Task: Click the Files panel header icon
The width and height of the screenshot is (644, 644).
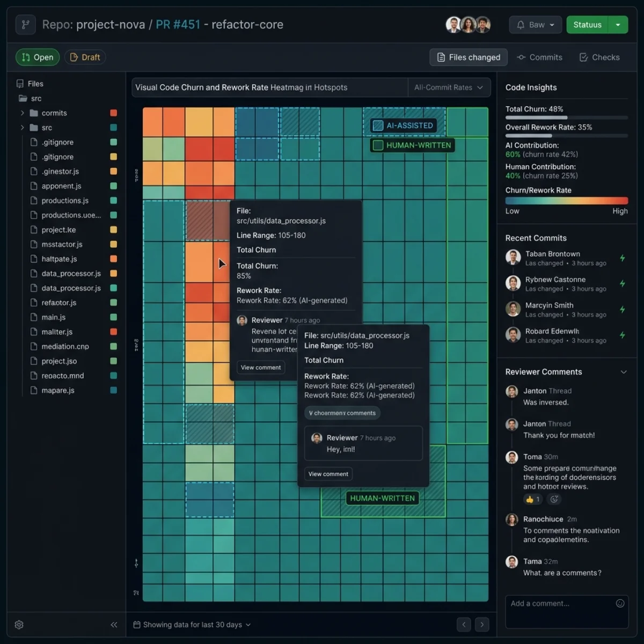Action: pos(20,84)
